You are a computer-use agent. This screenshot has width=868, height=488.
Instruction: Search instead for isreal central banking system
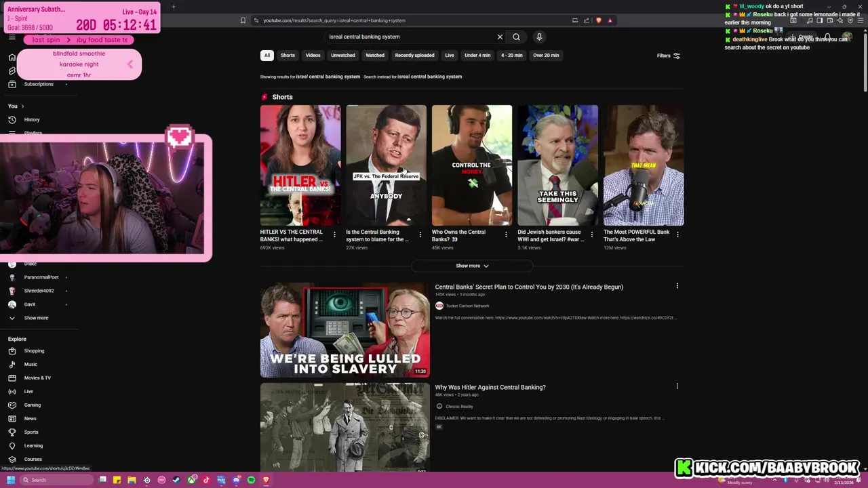coord(429,77)
